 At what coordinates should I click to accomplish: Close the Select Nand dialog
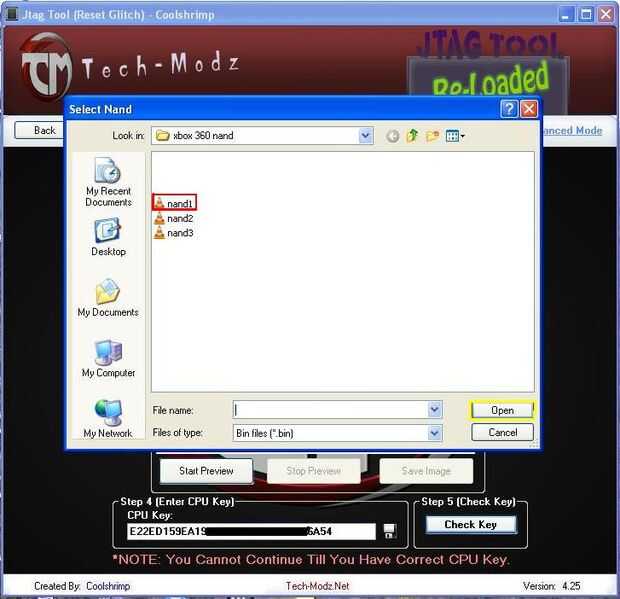coord(529,109)
